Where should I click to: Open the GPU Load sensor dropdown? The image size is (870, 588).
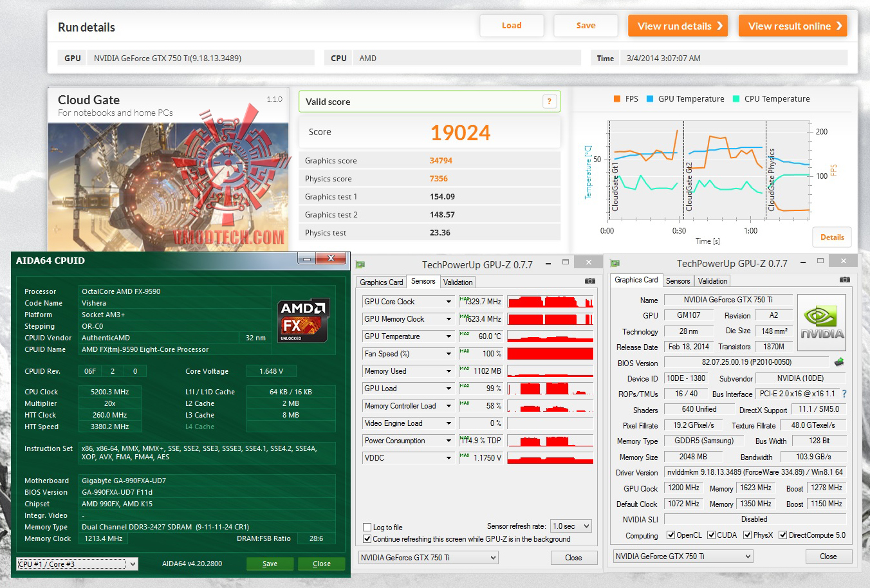point(449,389)
